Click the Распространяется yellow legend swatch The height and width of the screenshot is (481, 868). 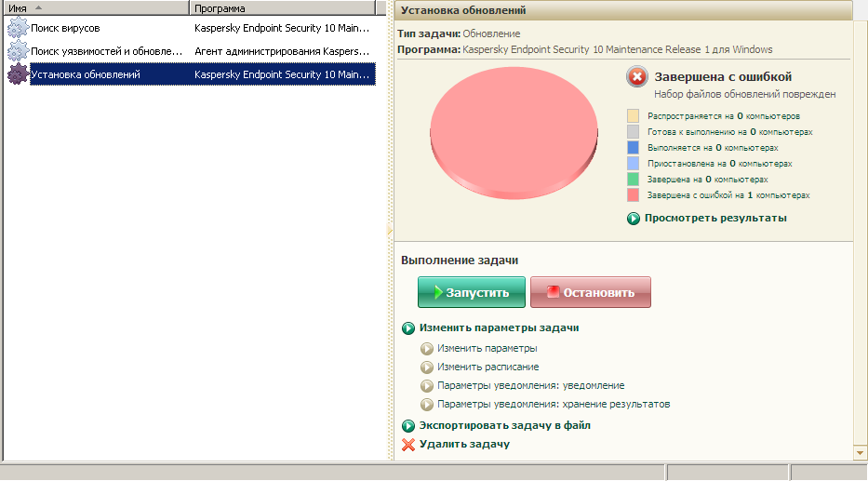pos(633,115)
